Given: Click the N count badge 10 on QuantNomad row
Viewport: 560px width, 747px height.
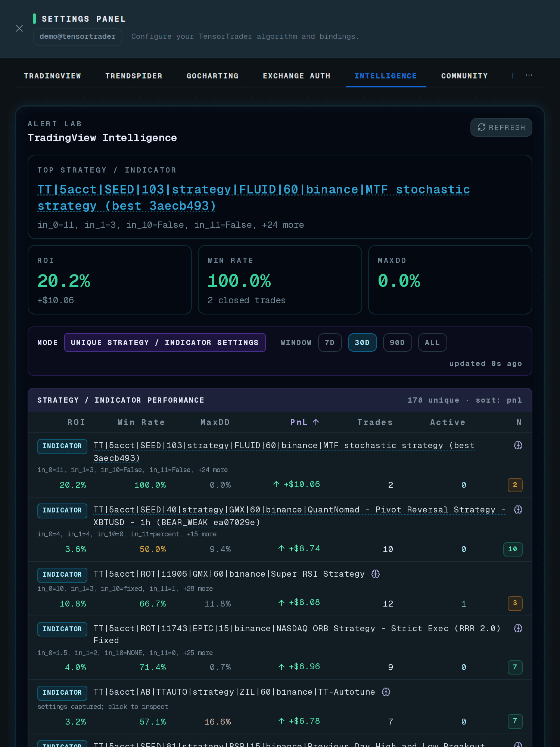Looking at the screenshot, I should point(513,549).
